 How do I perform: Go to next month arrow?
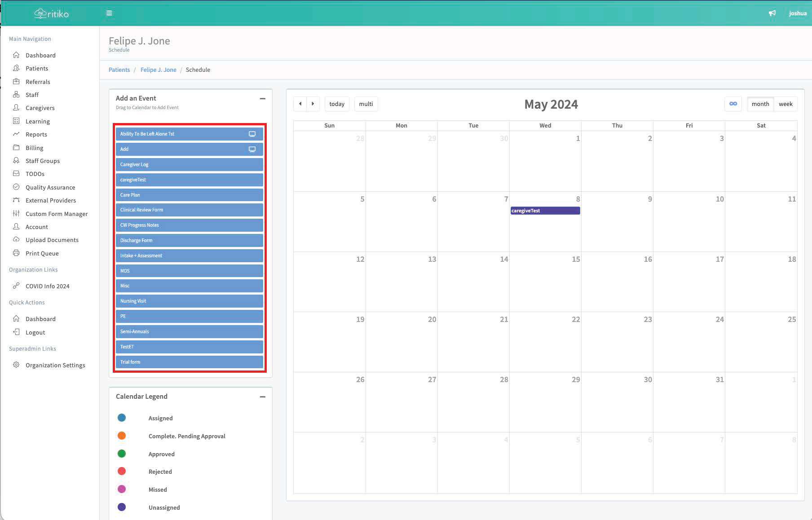tap(313, 104)
